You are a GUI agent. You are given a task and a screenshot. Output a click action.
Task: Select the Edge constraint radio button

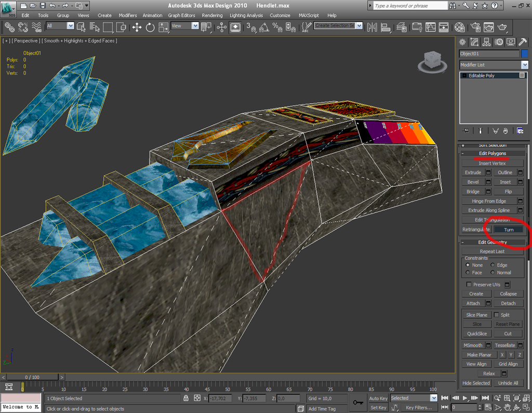(x=493, y=265)
